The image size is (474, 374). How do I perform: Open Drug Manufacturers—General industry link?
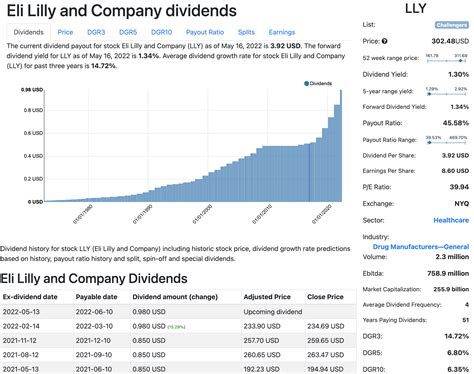point(421,247)
